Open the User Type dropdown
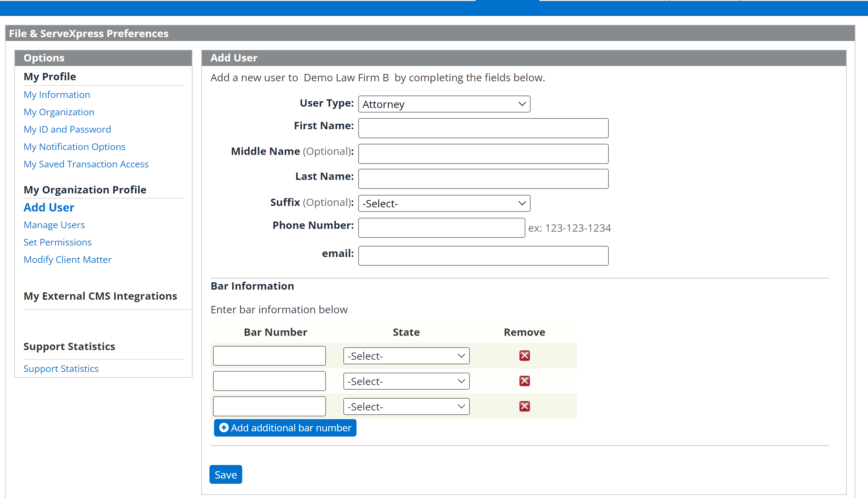This screenshot has width=868, height=498. 444,104
